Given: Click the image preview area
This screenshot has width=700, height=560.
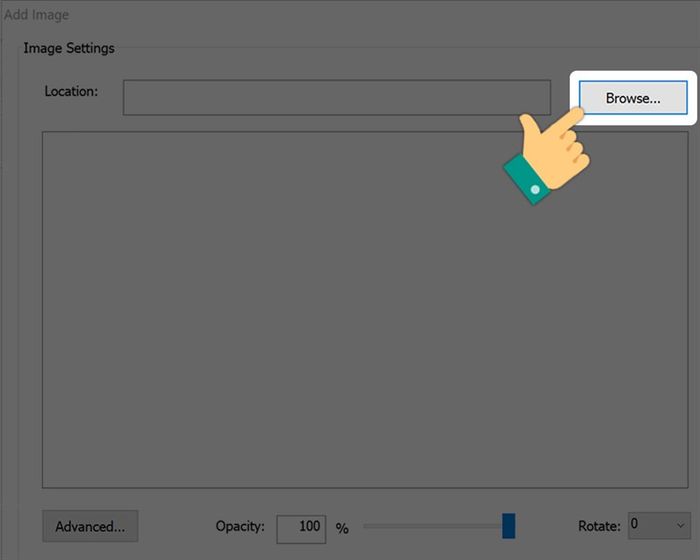Looking at the screenshot, I should (x=365, y=309).
